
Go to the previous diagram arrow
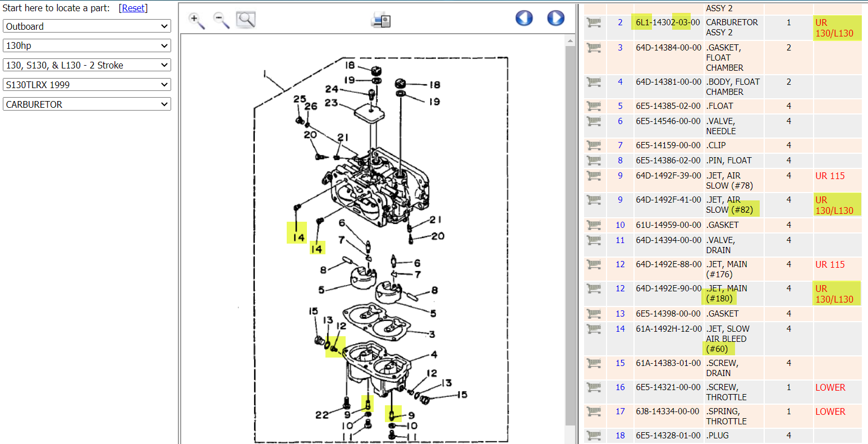point(524,18)
